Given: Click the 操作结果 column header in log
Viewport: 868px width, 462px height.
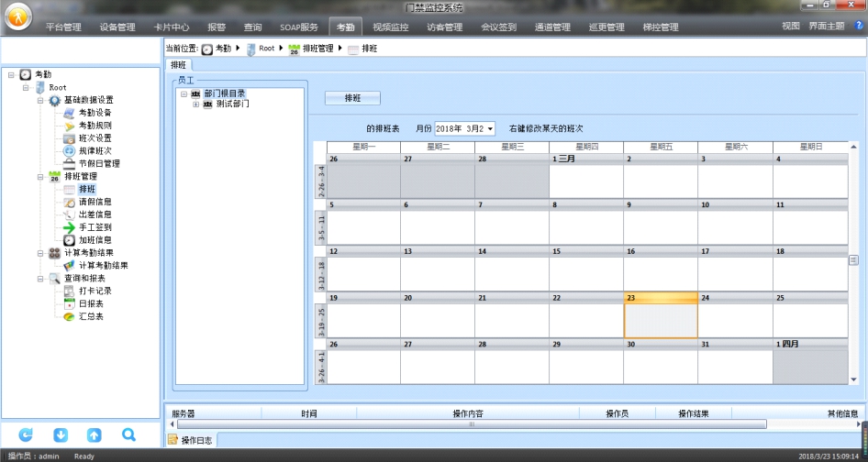Looking at the screenshot, I should tap(694, 413).
